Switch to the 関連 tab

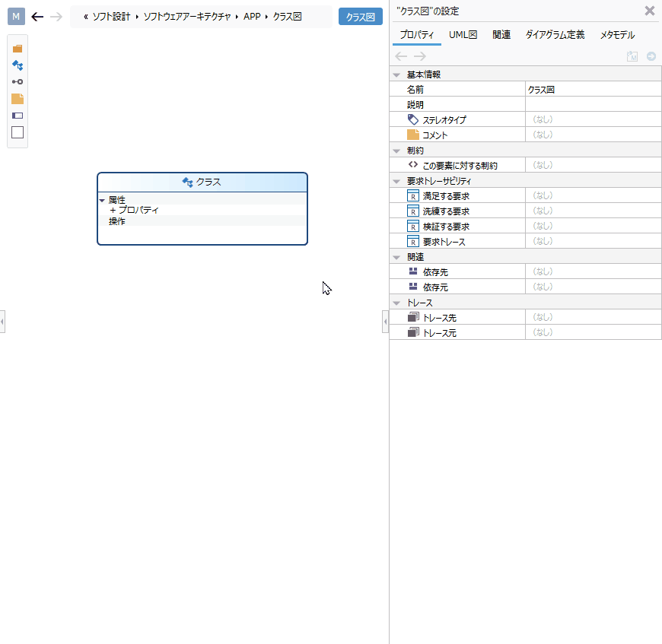pyautogui.click(x=501, y=35)
